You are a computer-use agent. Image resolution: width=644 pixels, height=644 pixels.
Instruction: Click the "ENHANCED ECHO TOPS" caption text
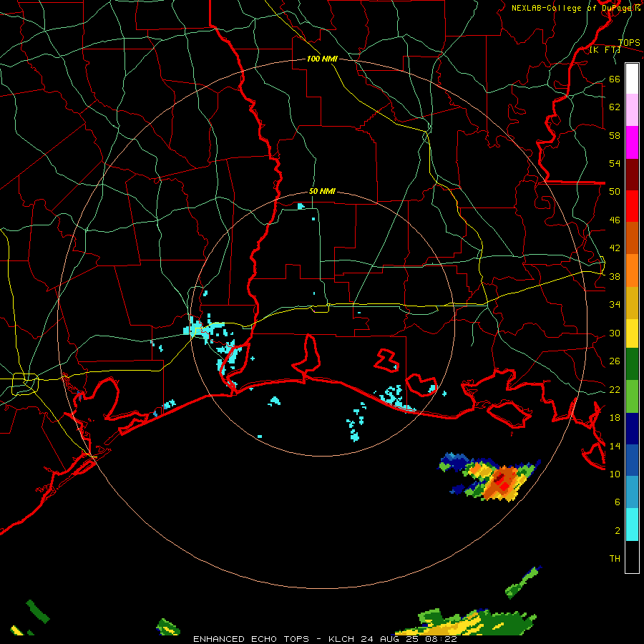tap(251, 639)
